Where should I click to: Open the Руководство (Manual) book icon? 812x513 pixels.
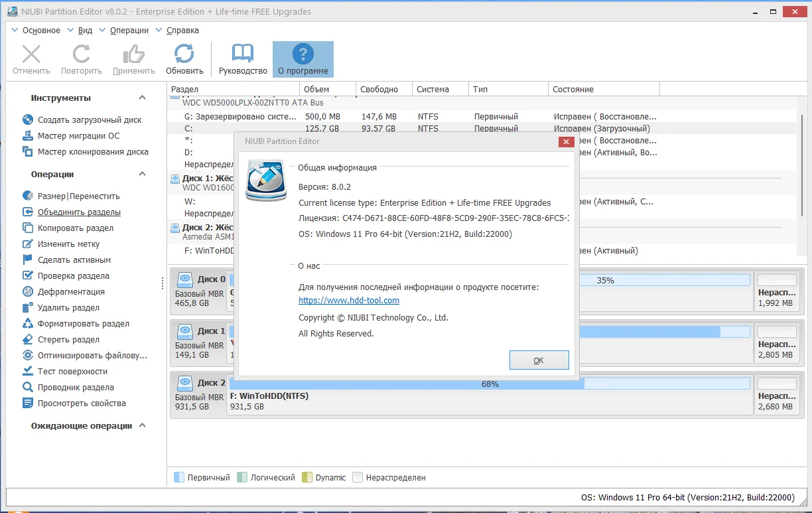243,54
